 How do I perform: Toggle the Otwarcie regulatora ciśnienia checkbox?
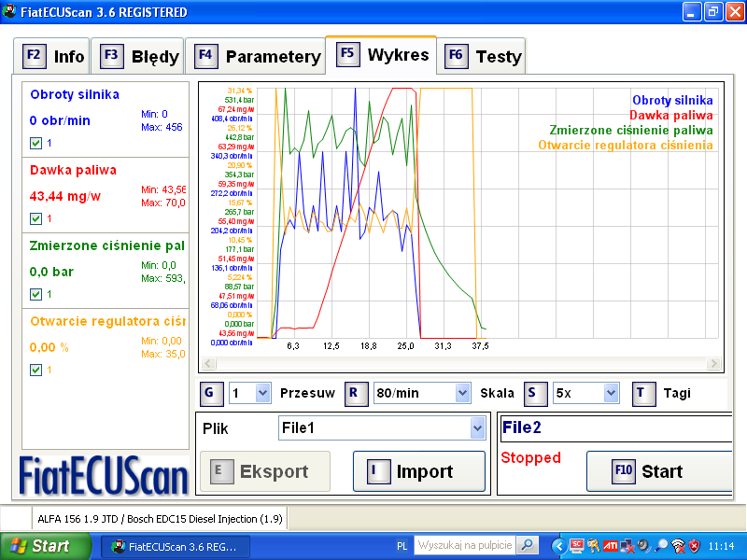pos(35,370)
